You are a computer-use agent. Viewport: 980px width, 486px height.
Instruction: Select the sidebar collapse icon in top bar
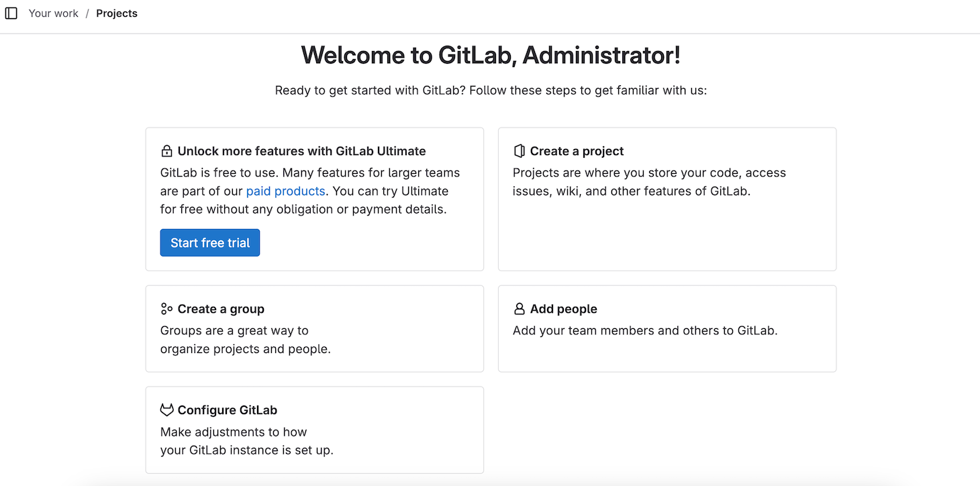pos(11,13)
